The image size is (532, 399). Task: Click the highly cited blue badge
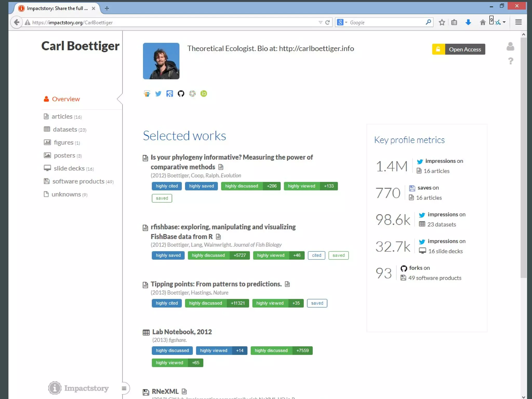tap(167, 186)
